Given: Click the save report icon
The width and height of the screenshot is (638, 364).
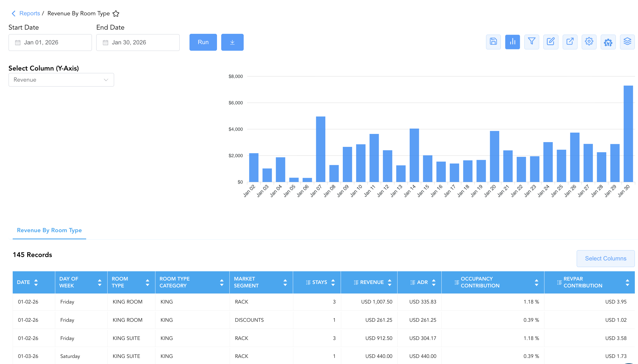Looking at the screenshot, I should coord(493,42).
